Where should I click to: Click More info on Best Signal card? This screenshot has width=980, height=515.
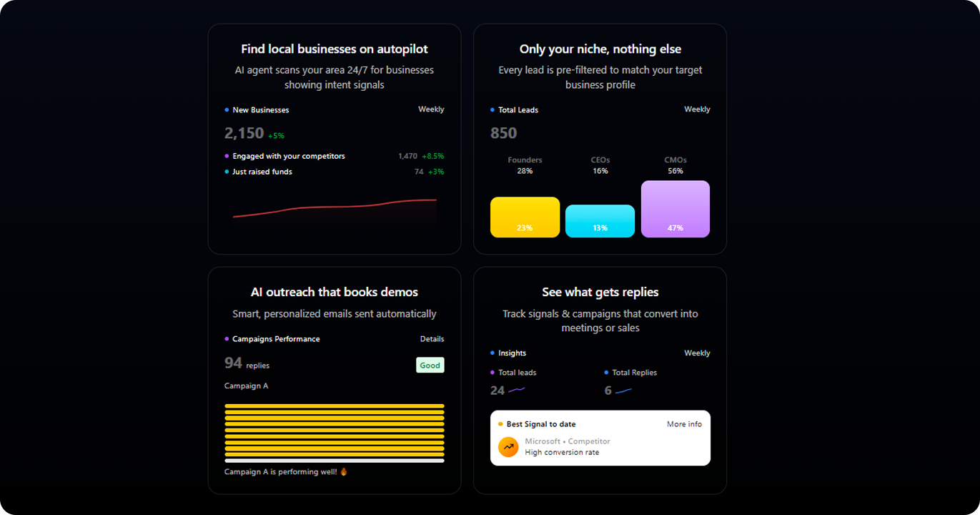coord(684,423)
